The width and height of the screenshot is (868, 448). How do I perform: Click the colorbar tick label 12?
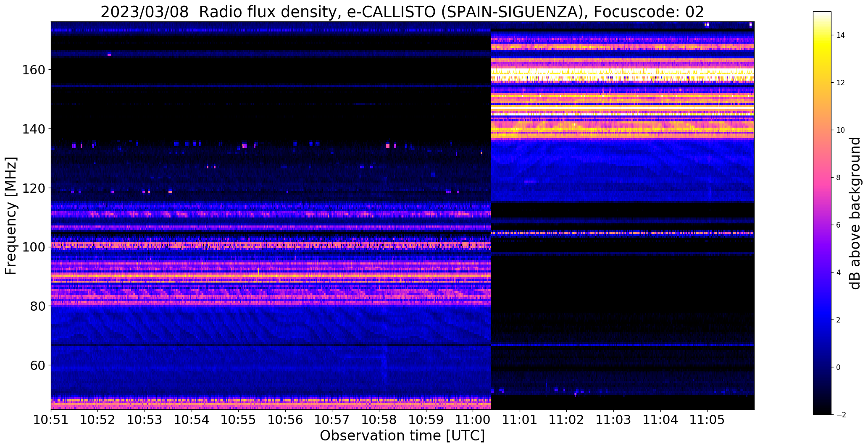click(x=841, y=83)
